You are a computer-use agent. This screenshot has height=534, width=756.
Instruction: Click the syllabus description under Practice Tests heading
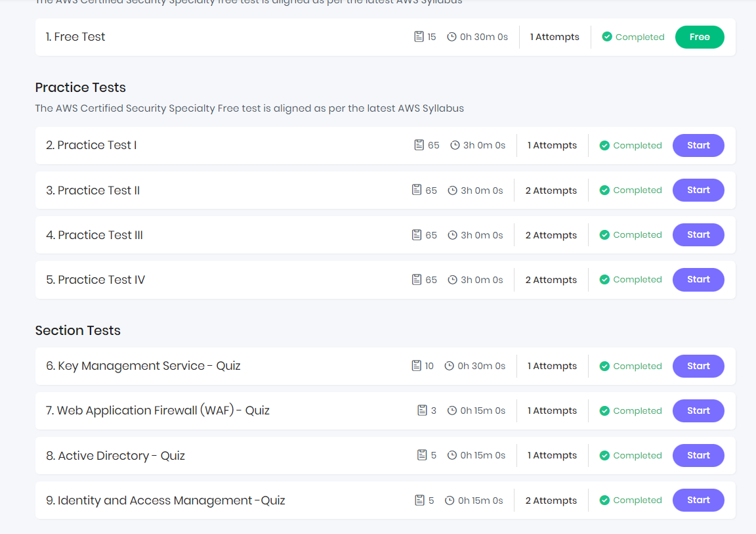(x=249, y=108)
